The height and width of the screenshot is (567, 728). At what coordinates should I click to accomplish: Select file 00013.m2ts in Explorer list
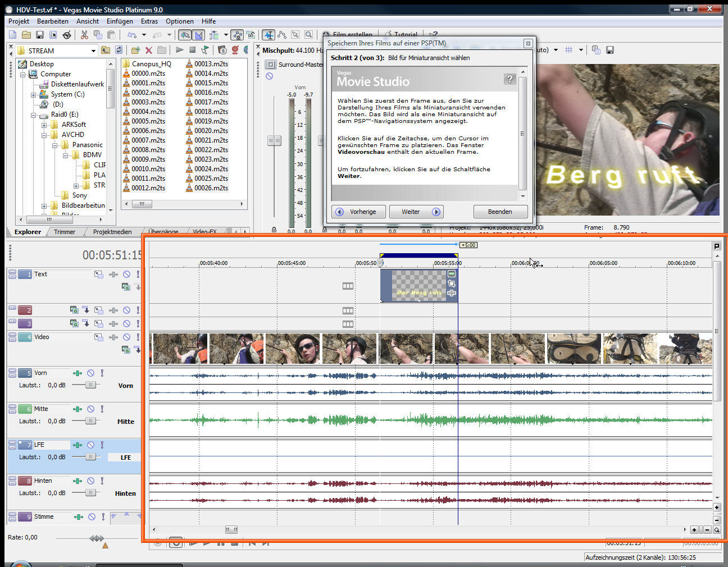[x=207, y=64]
